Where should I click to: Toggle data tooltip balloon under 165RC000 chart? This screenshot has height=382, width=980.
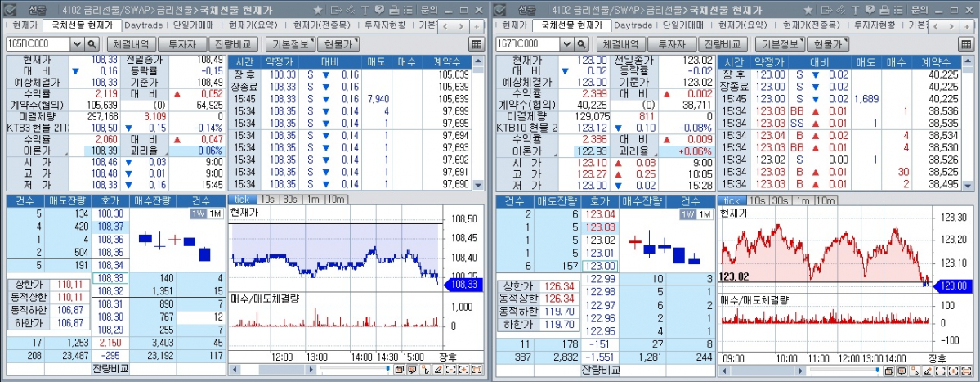(412, 370)
